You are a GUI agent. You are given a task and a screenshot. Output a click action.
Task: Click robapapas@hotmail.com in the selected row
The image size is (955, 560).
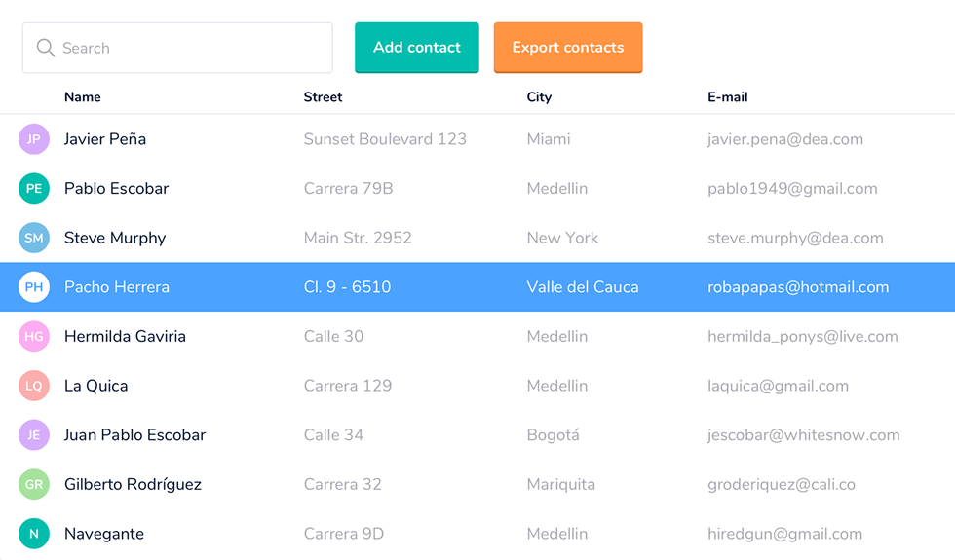798,287
